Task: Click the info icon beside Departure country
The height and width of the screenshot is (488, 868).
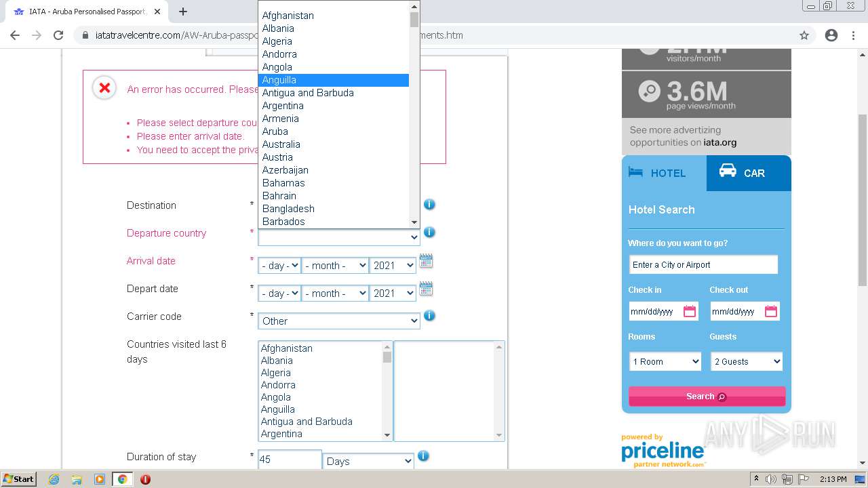Action: coord(429,232)
